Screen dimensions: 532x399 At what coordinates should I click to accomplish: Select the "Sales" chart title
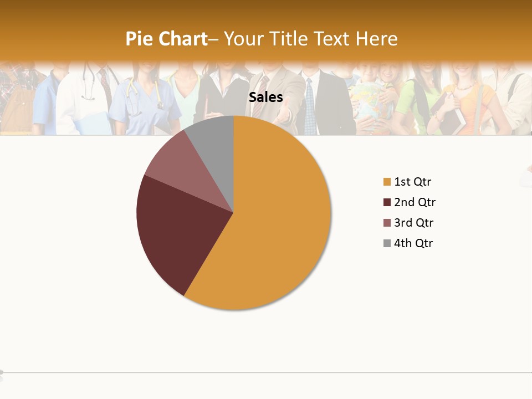(266, 98)
